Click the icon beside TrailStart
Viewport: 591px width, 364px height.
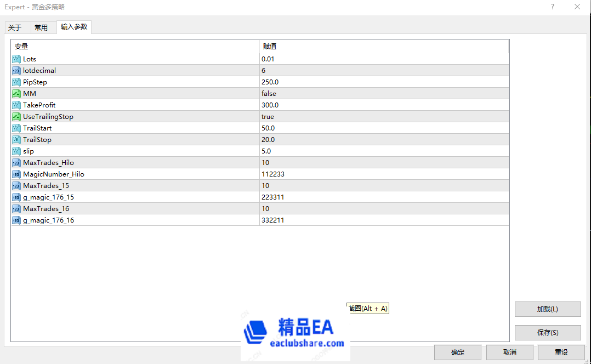[16, 128]
